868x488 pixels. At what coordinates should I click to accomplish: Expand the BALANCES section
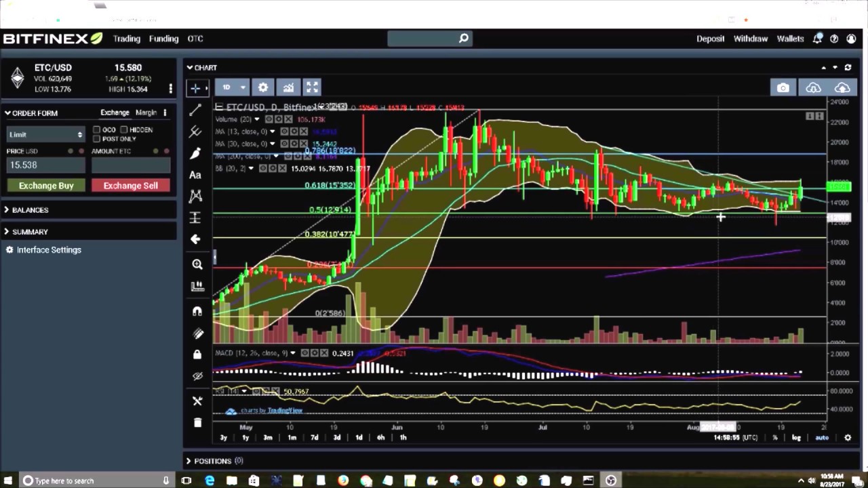pyautogui.click(x=27, y=210)
